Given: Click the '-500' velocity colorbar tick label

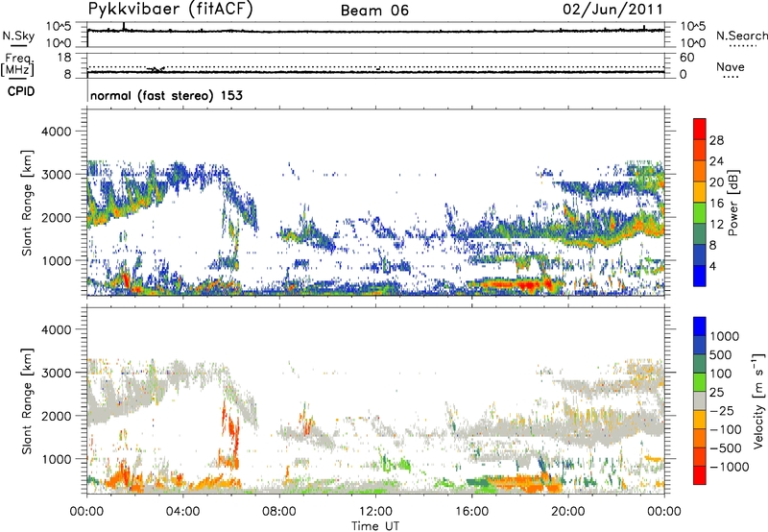Looking at the screenshot, I should [x=726, y=448].
